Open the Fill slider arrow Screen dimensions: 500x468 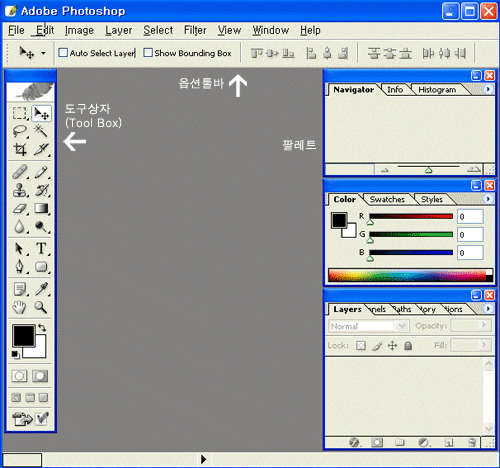pyautogui.click(x=484, y=344)
